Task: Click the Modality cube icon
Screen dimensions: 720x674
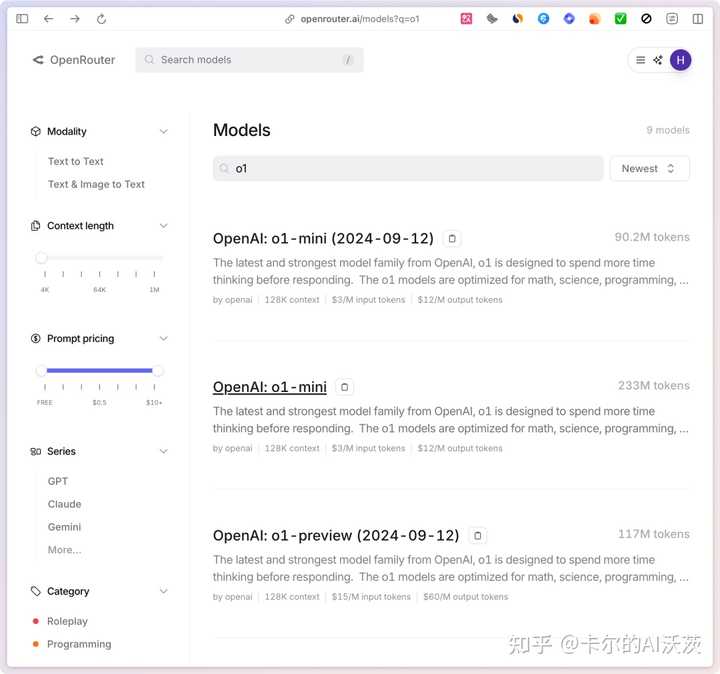Action: tap(36, 131)
